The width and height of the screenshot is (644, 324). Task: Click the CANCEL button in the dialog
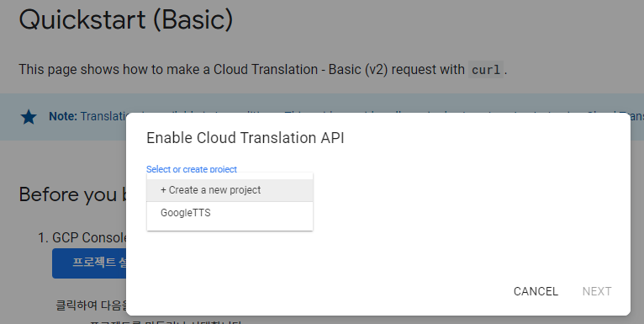536,291
